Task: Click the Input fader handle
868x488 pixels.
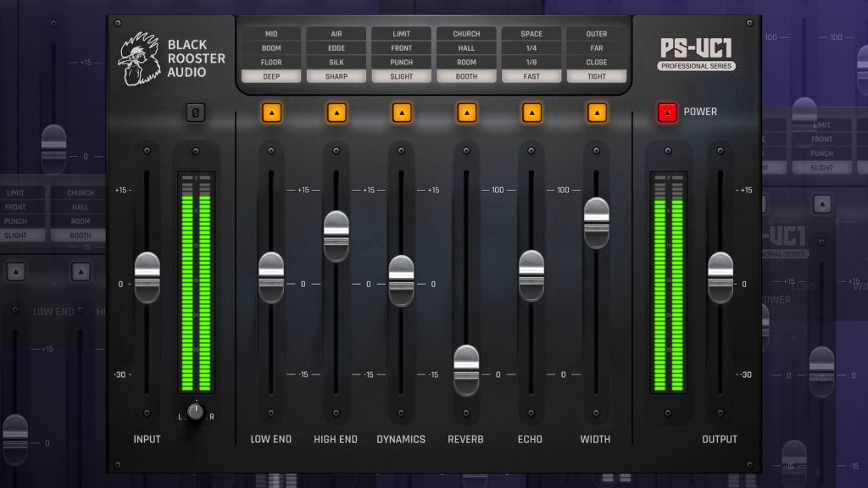Action: click(147, 277)
